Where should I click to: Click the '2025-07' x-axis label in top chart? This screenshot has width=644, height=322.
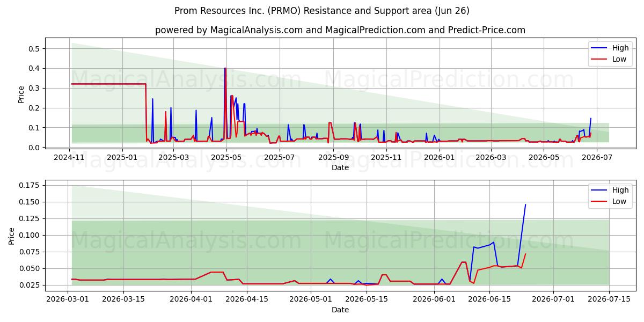pos(280,157)
